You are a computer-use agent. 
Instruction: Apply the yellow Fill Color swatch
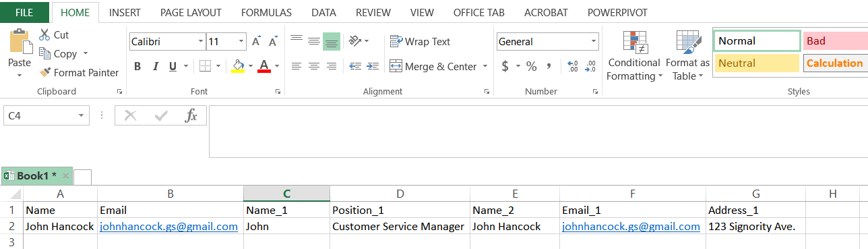click(238, 66)
